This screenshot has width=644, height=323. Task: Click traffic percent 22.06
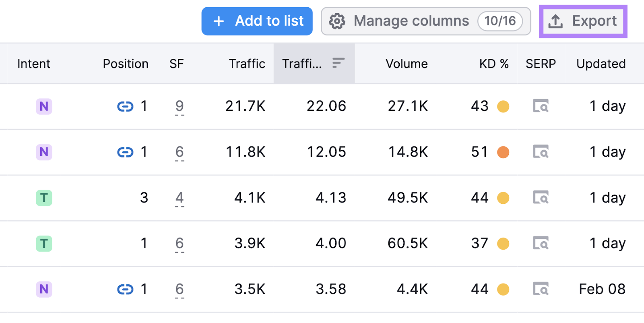(x=326, y=106)
